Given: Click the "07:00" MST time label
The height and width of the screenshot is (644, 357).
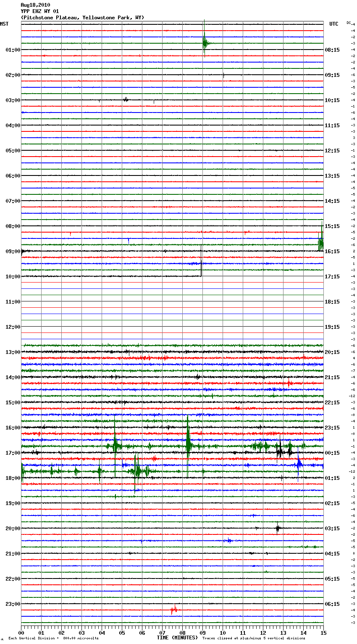Looking at the screenshot, I should (13, 201).
